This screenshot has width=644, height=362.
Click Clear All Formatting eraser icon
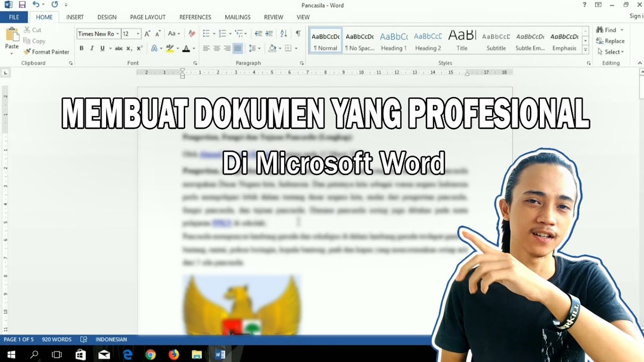coord(191,34)
